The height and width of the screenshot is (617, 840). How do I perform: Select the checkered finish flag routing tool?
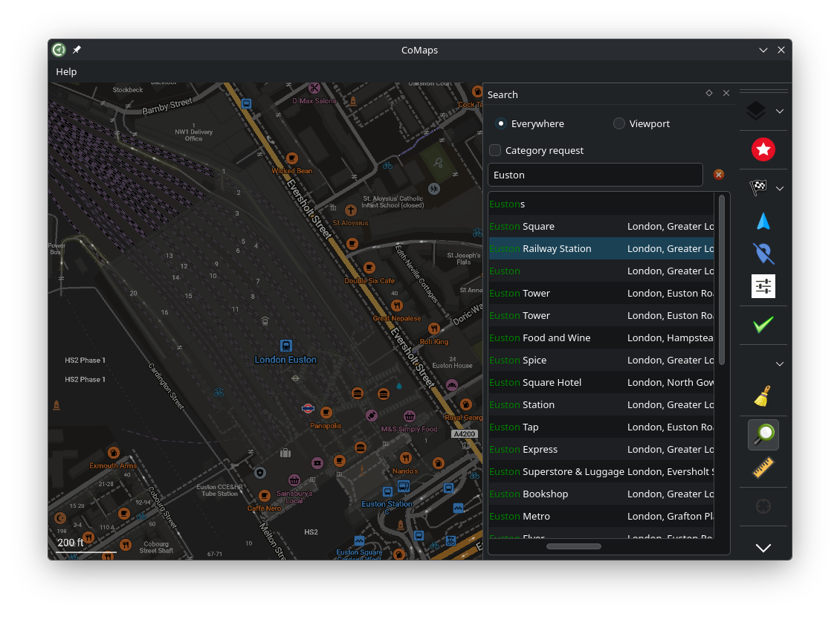(x=758, y=187)
